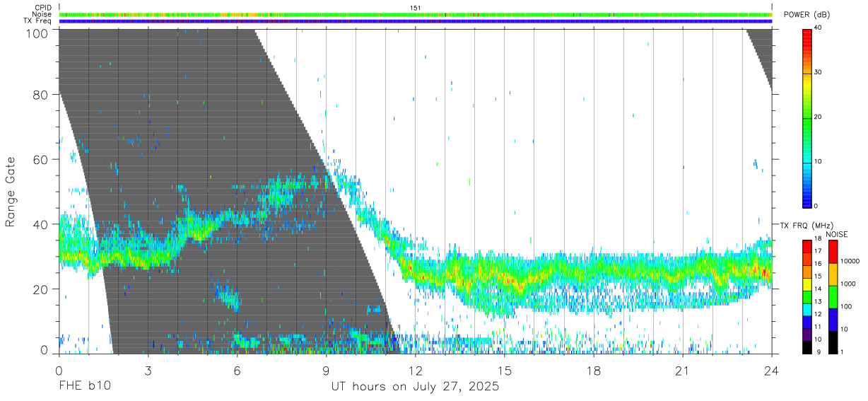Image resolution: width=868 pixels, height=401 pixels.
Task: Click power scale value "40"
Action: click(x=819, y=28)
